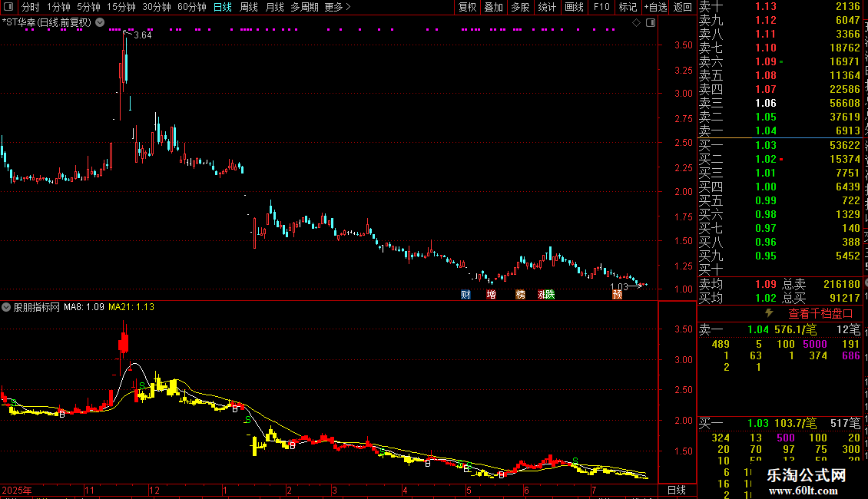Switch to 30分钟 period

pos(156,7)
